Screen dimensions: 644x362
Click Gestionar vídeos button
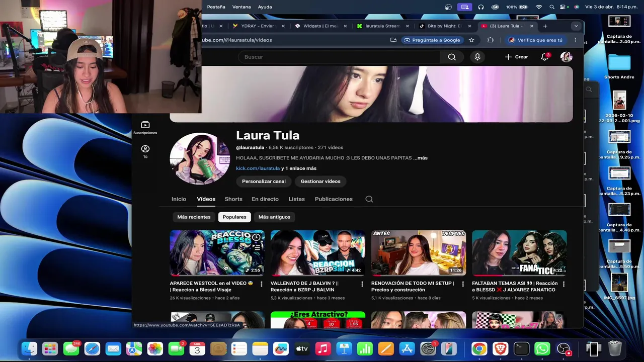click(320, 182)
